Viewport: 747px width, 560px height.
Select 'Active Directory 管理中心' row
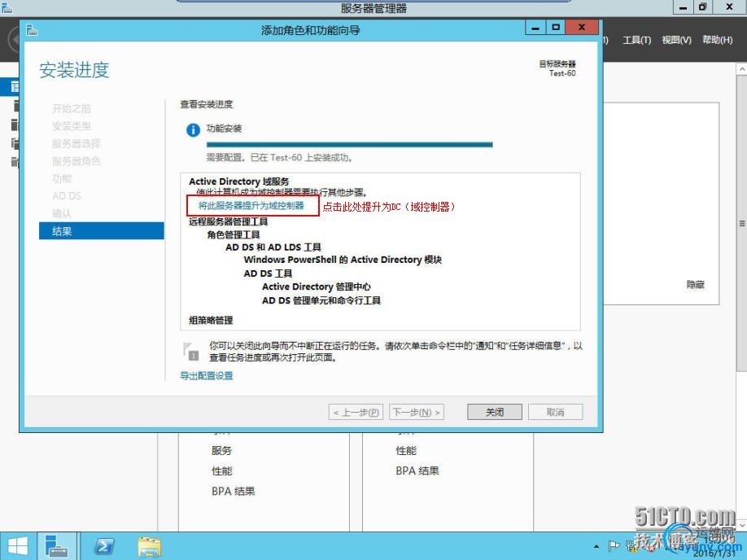coord(317,287)
